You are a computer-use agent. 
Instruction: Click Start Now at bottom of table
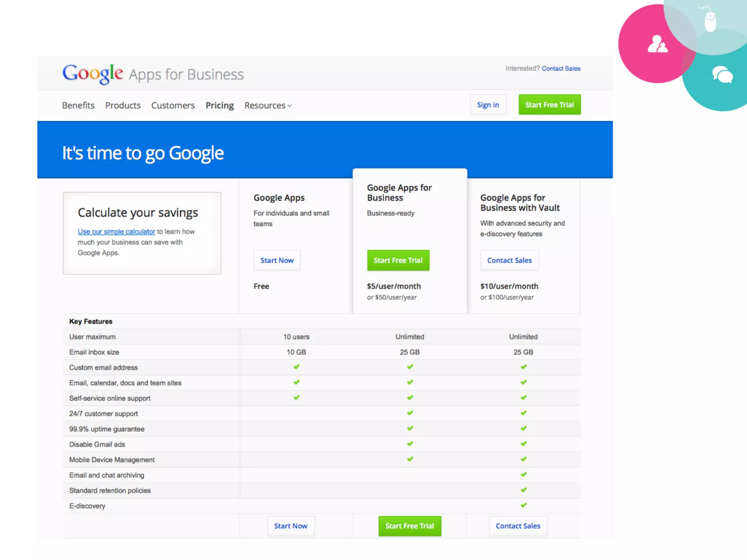291,526
